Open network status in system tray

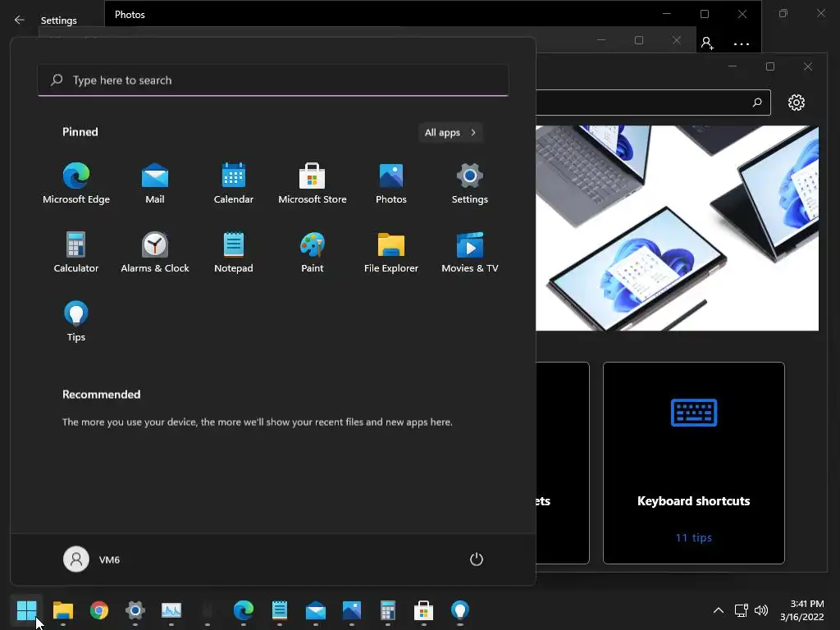click(x=742, y=610)
